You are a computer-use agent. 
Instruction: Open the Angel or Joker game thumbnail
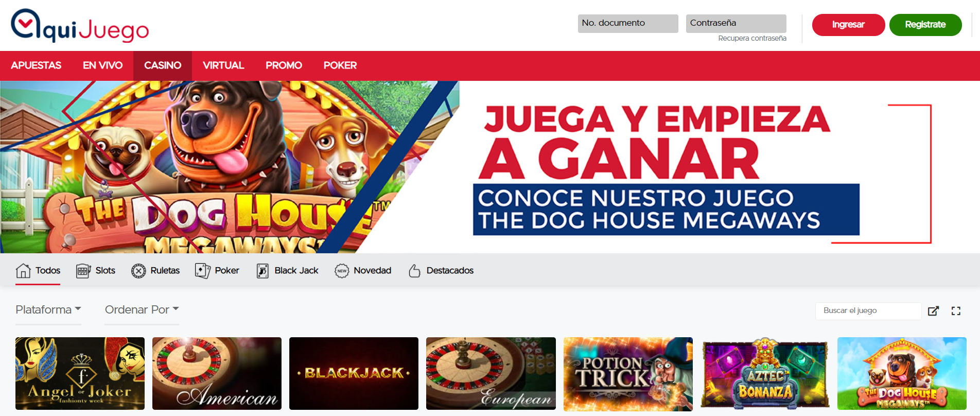(80, 374)
